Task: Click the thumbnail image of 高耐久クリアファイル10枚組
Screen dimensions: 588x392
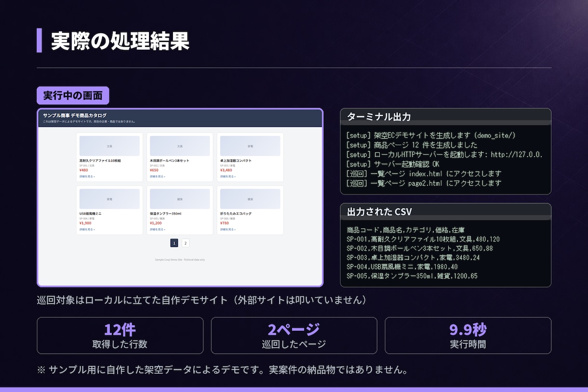Action: coord(109,146)
